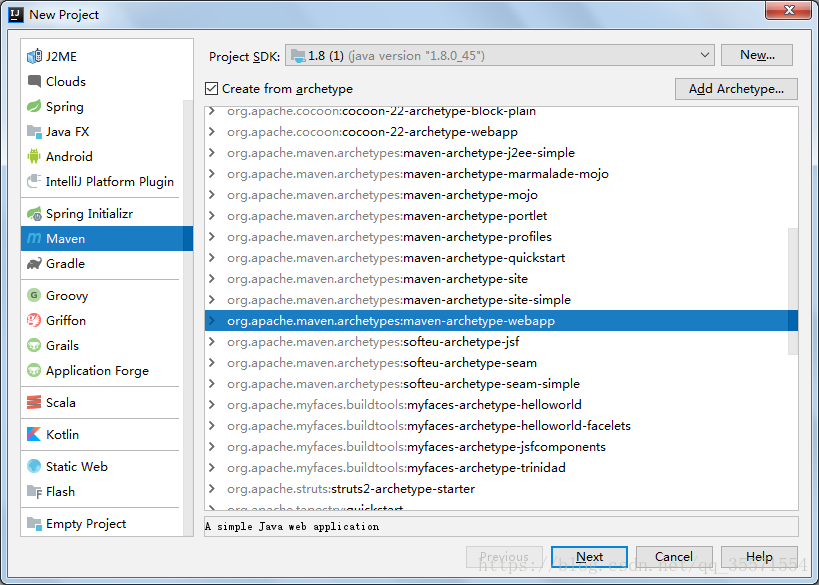The image size is (819, 585).
Task: Expand the maven-archetype-quickstart node
Action: click(x=212, y=258)
